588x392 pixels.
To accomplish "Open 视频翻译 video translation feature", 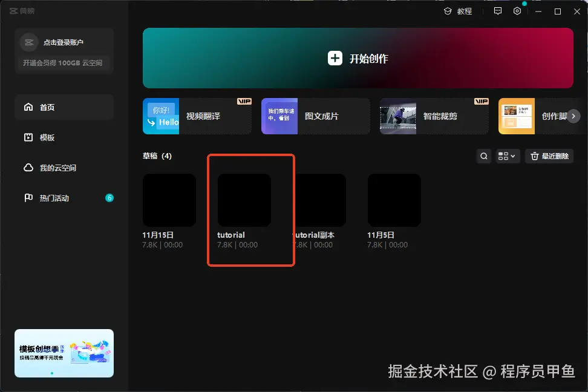I will tap(197, 116).
